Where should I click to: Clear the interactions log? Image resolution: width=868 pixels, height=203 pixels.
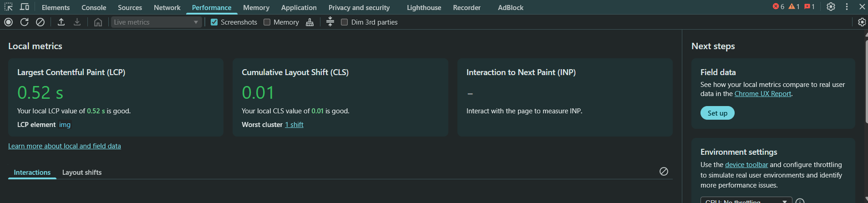pyautogui.click(x=664, y=171)
